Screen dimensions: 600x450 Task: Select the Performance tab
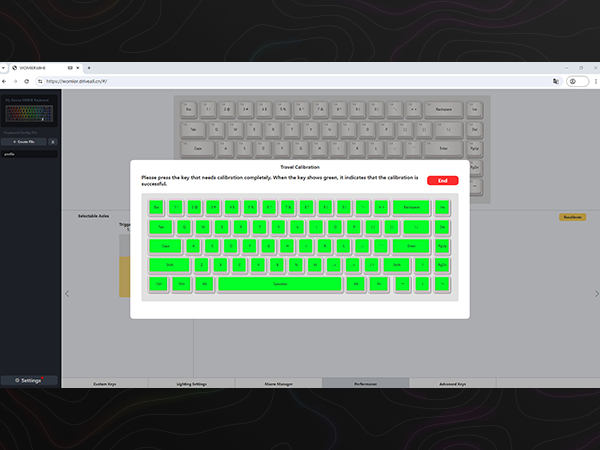click(x=365, y=383)
